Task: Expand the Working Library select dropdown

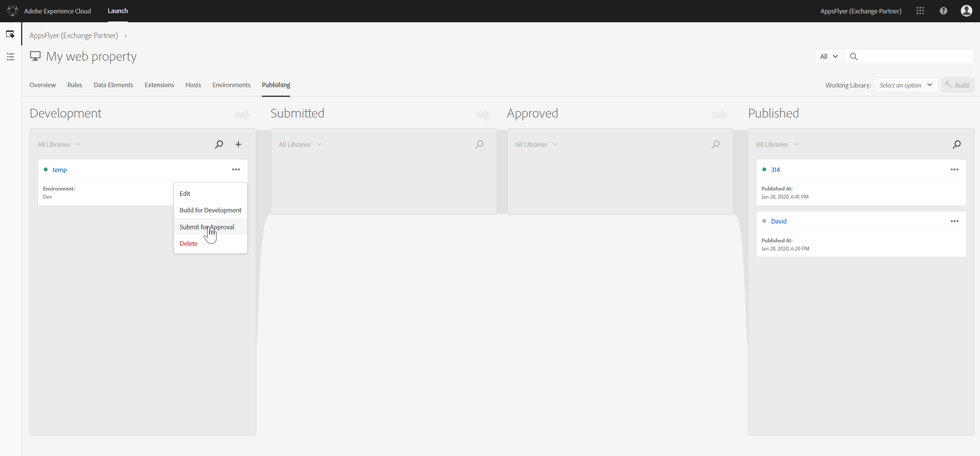Action: point(905,85)
